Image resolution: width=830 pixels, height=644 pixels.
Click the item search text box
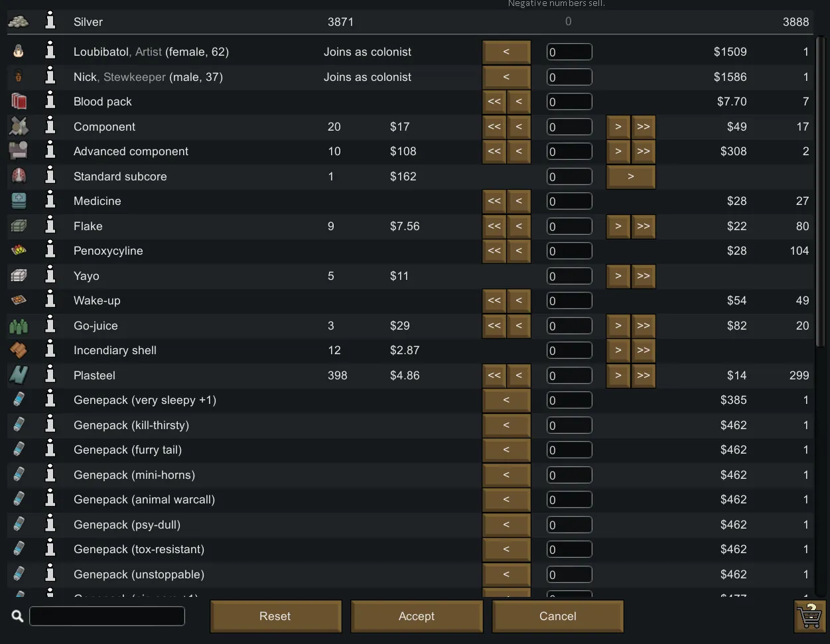(107, 616)
